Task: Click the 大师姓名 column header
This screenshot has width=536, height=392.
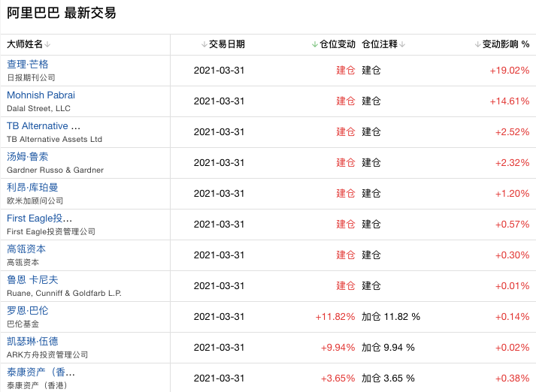Action: pos(25,44)
